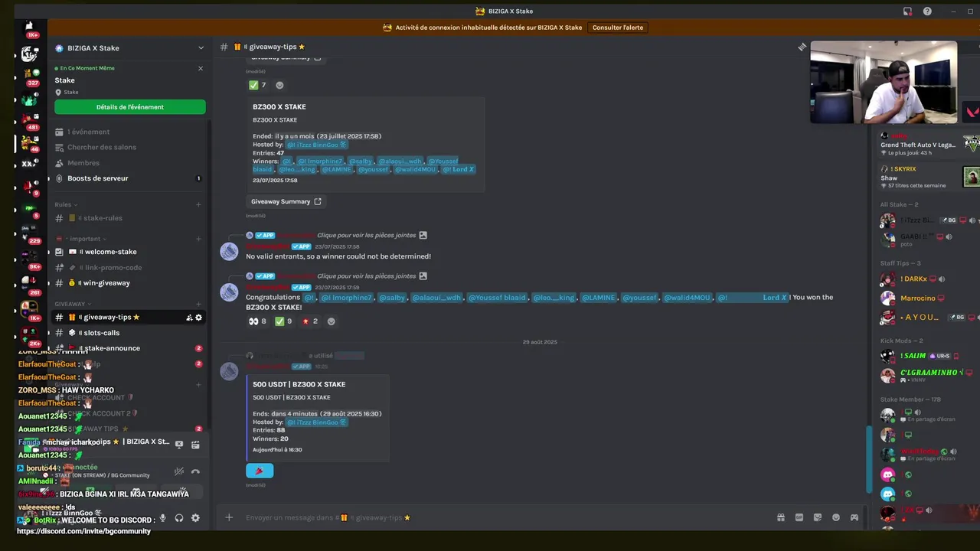Viewport: 980px width, 551px height.
Task: Open user settings gear icon
Action: pyautogui.click(x=195, y=518)
